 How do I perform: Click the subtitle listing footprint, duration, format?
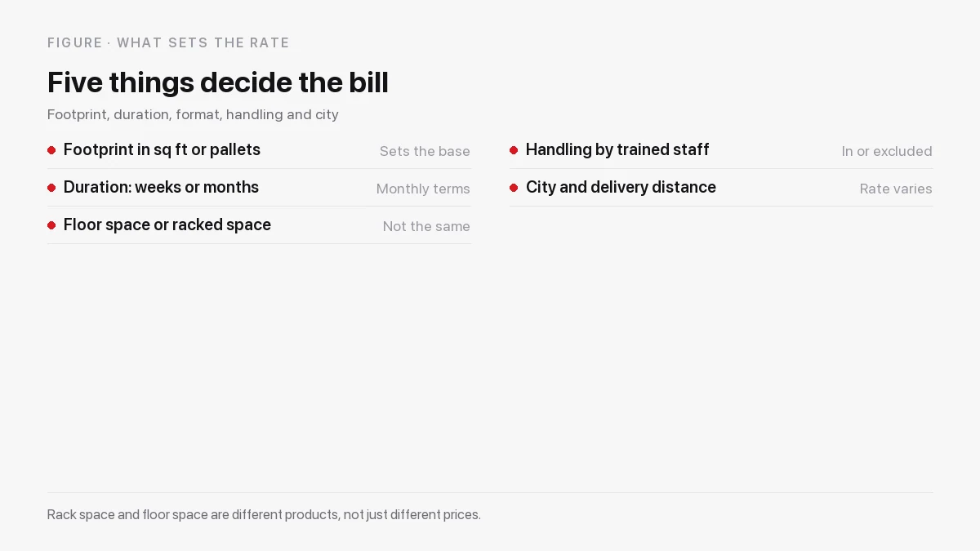(x=193, y=114)
